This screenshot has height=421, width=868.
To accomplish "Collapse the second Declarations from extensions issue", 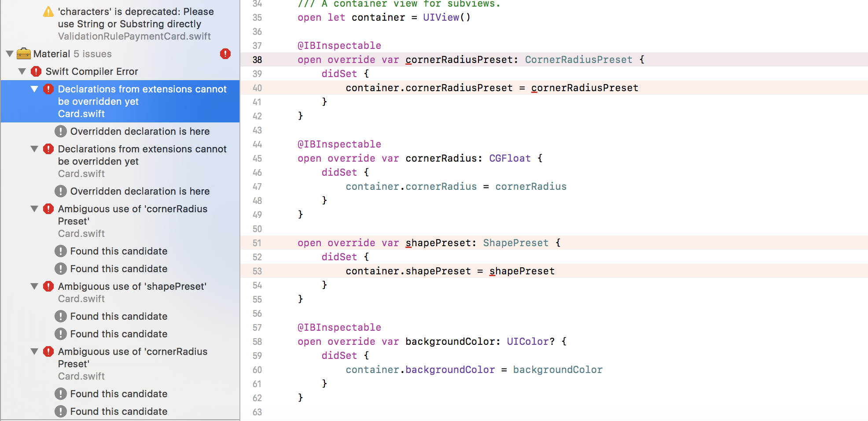I will [34, 149].
